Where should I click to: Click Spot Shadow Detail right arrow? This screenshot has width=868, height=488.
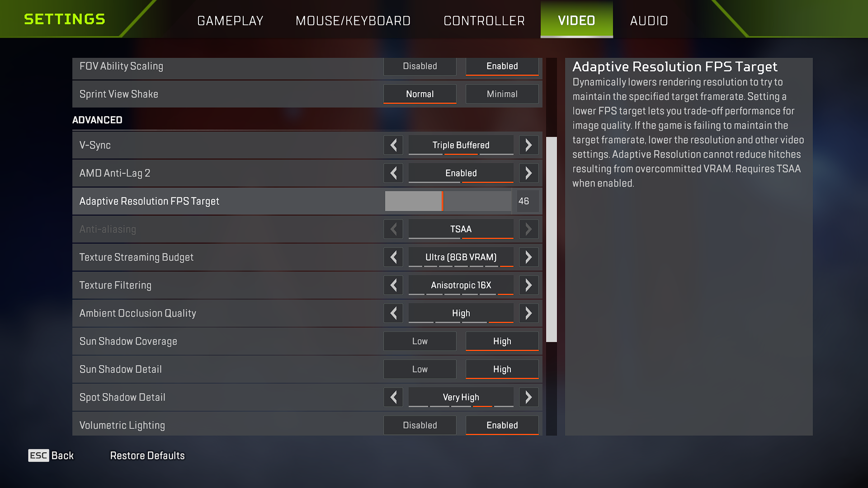(x=528, y=397)
